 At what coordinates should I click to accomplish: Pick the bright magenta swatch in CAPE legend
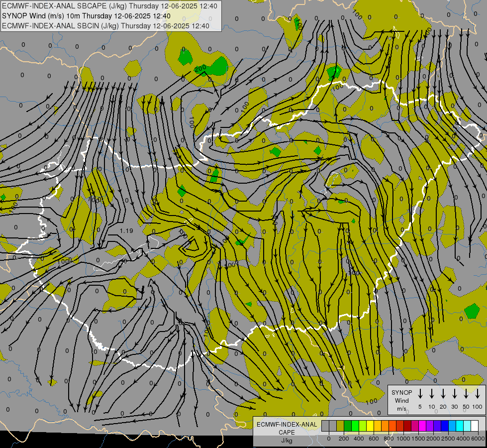(x=422, y=426)
